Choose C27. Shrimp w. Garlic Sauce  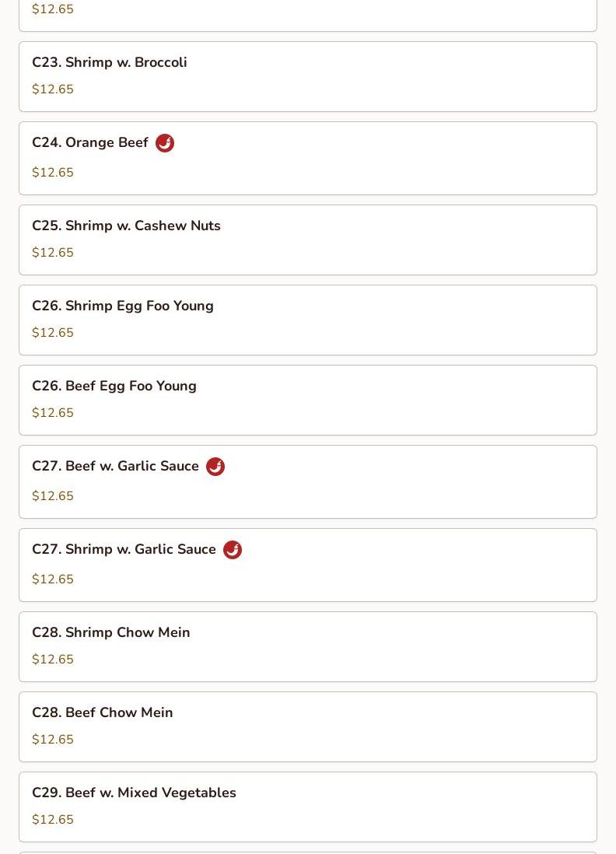124,550
